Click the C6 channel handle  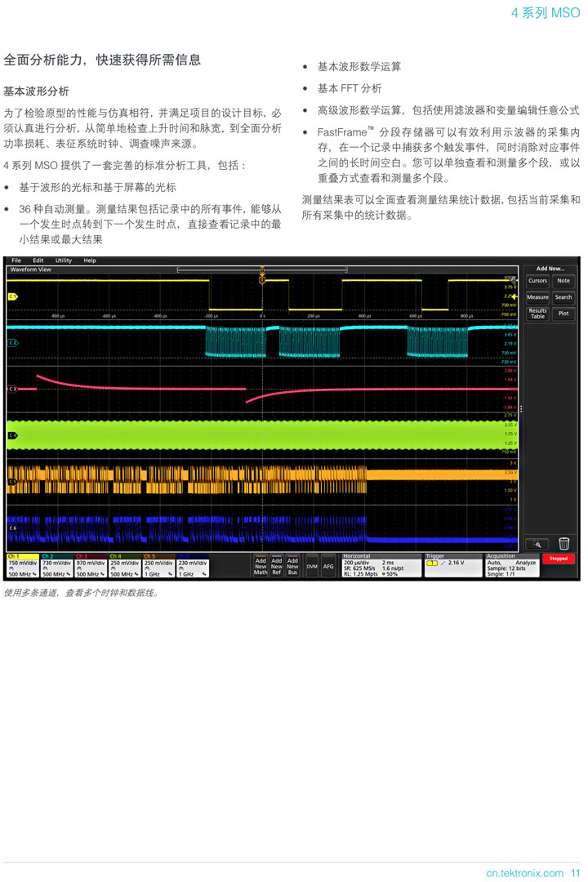click(12, 528)
